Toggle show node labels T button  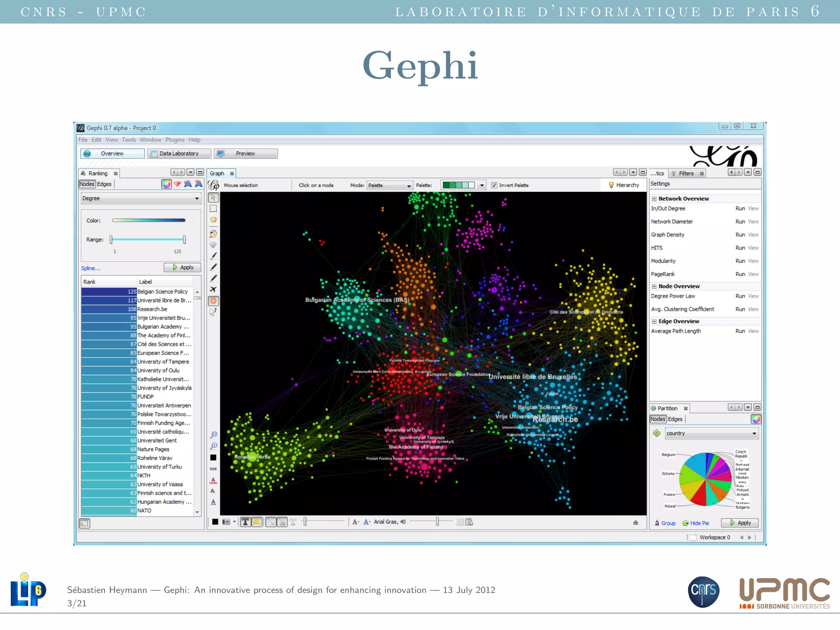(x=245, y=522)
